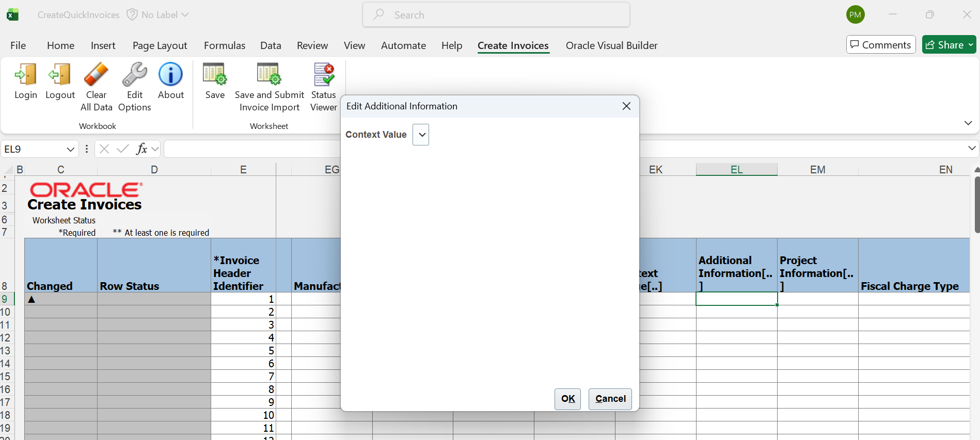
Task: Select column header D
Action: tap(154, 170)
